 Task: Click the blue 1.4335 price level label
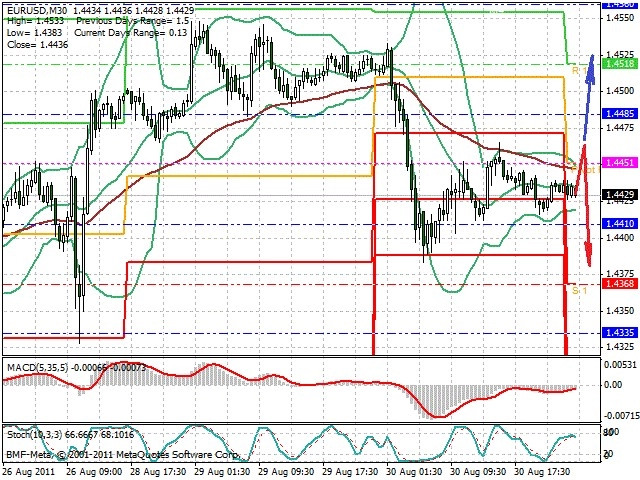pos(620,333)
